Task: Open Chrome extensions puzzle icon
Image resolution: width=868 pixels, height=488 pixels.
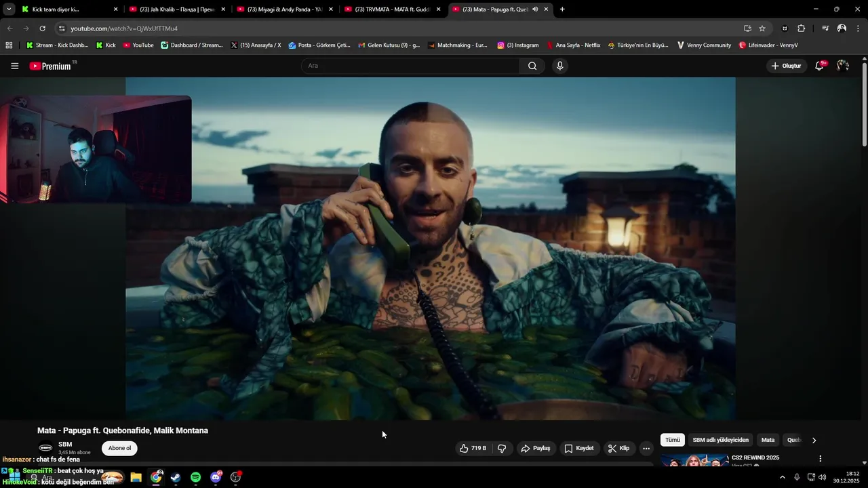Action: pos(801,28)
